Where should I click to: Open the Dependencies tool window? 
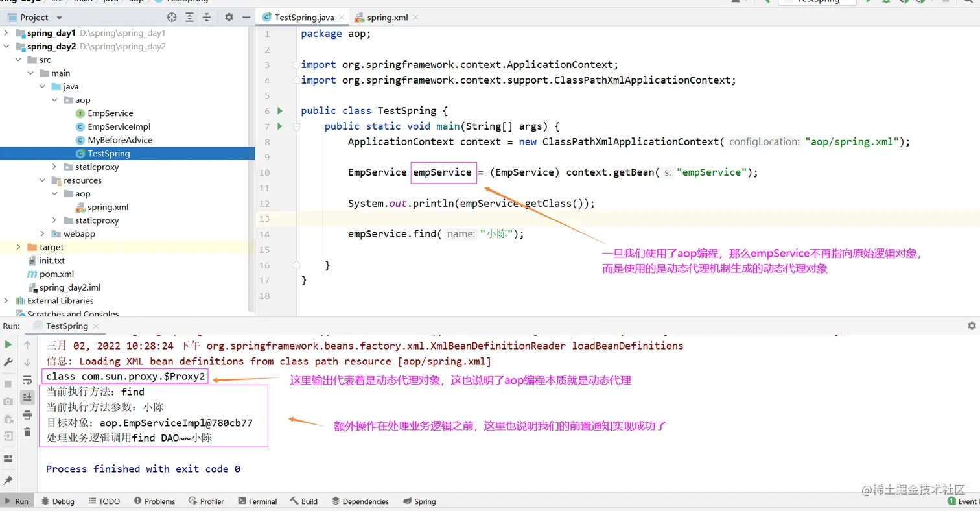[x=360, y=501]
